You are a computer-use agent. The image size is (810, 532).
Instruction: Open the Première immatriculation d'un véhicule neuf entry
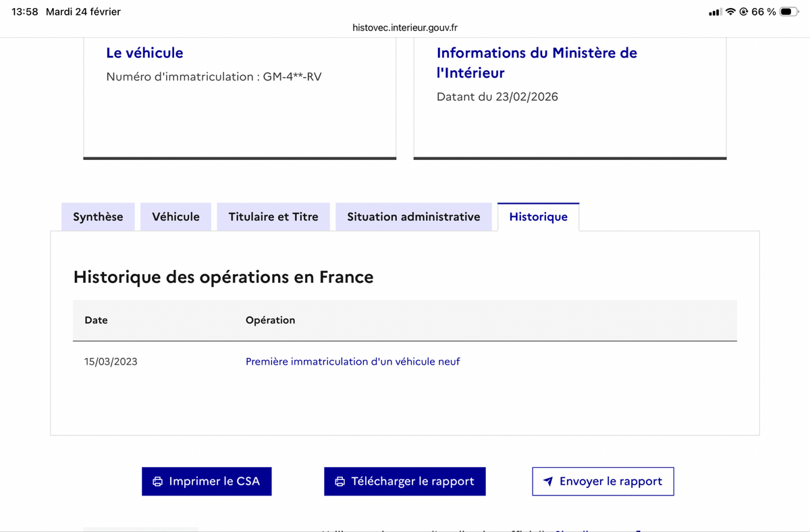coord(353,361)
